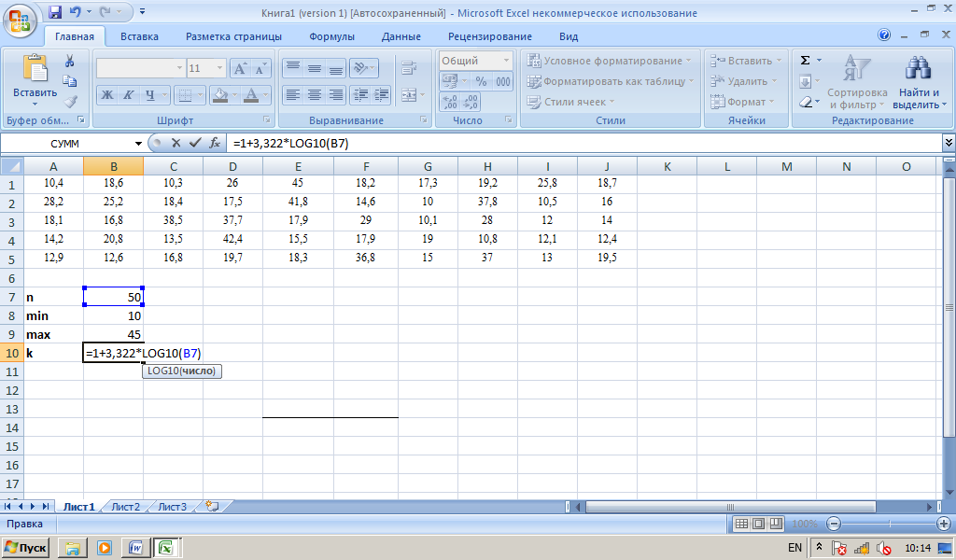Viewport: 956px width, 560px height.
Task: Click the Office button logo
Action: [x=20, y=21]
